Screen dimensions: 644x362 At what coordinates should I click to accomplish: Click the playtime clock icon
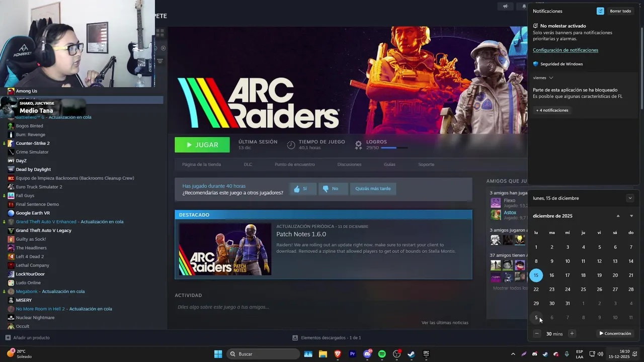click(291, 145)
